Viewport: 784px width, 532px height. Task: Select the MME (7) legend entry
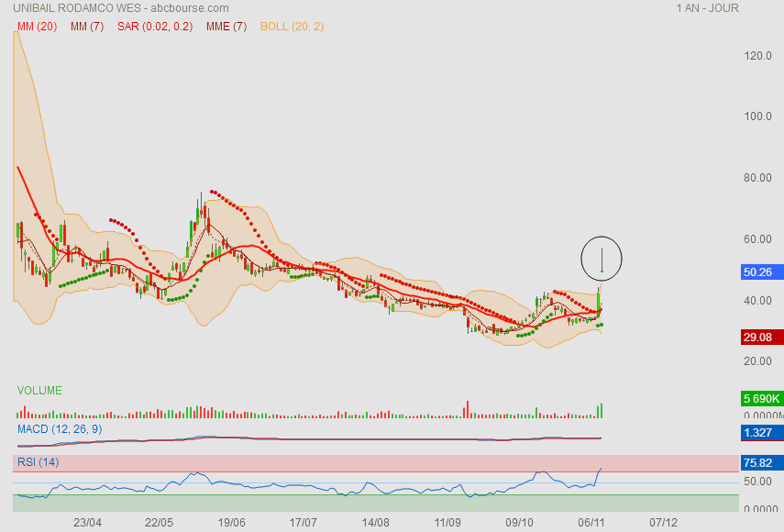click(x=226, y=27)
